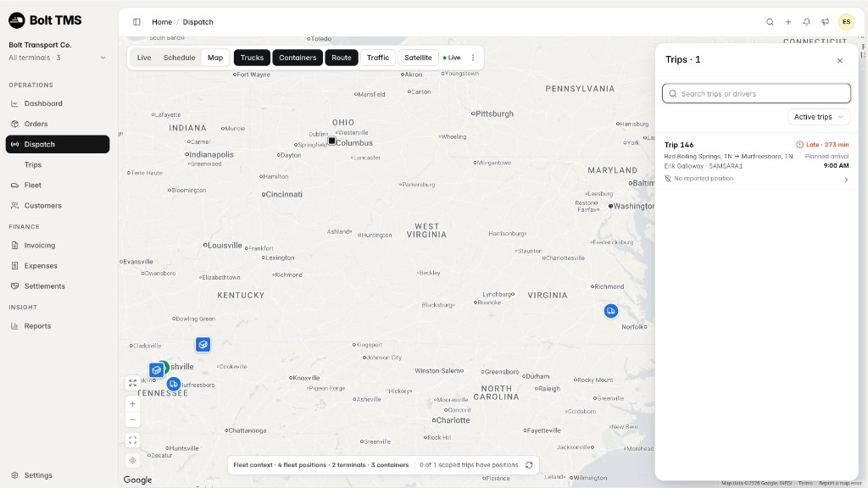Open map toolbar more options
This screenshot has width=868, height=488.
pyautogui.click(x=473, y=58)
